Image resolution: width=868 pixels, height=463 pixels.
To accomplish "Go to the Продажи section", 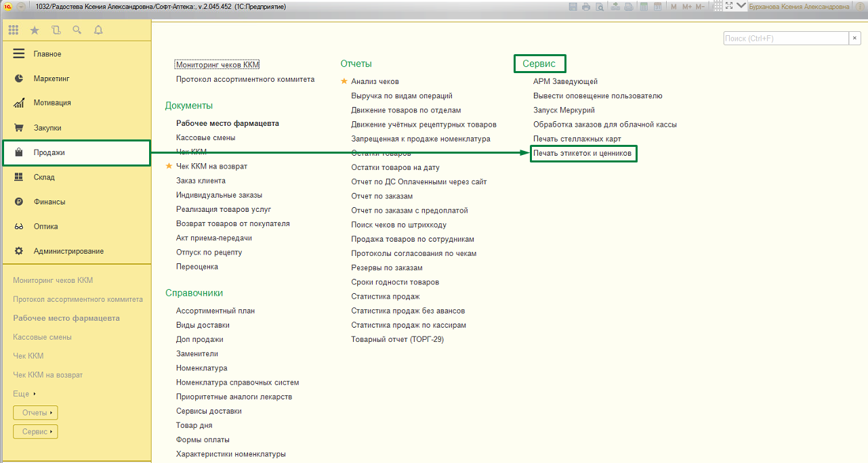I will (49, 153).
